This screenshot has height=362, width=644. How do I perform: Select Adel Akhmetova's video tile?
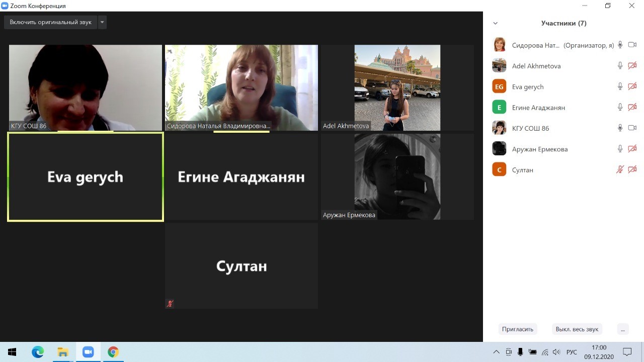(x=397, y=87)
